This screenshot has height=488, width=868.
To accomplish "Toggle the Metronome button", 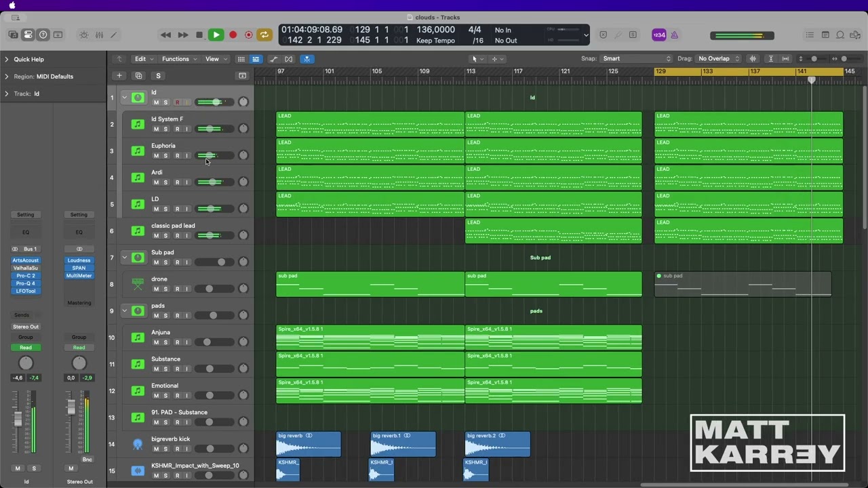I will pos(674,35).
